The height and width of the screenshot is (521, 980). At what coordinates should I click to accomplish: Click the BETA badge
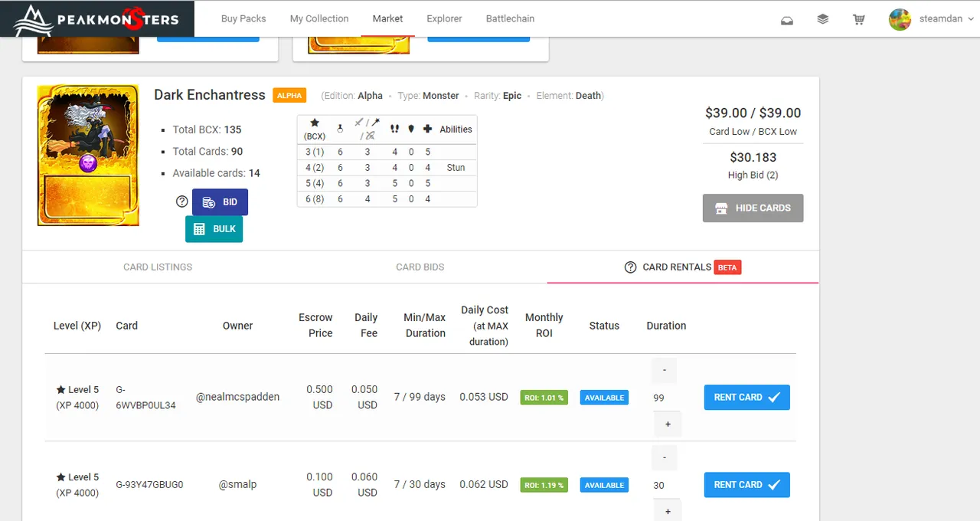point(727,267)
